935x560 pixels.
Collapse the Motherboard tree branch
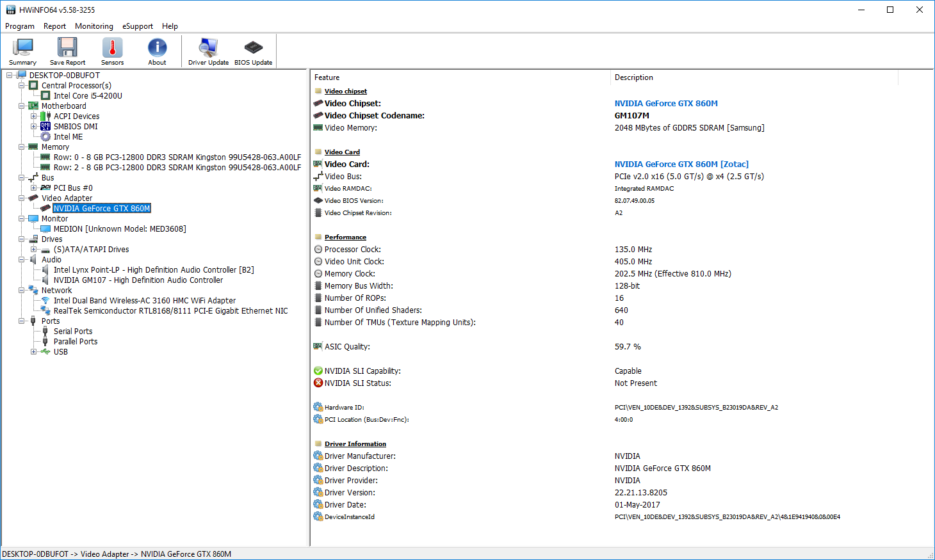click(x=21, y=106)
